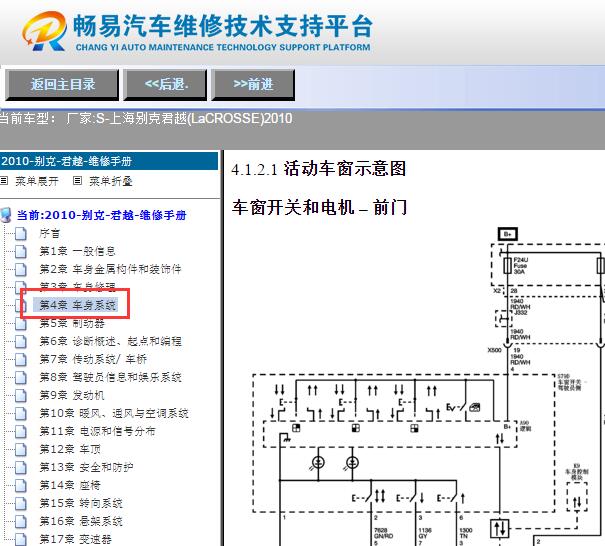The width and height of the screenshot is (605, 546).
Task: Open 第13章 安全和防护
Action: click(86, 467)
